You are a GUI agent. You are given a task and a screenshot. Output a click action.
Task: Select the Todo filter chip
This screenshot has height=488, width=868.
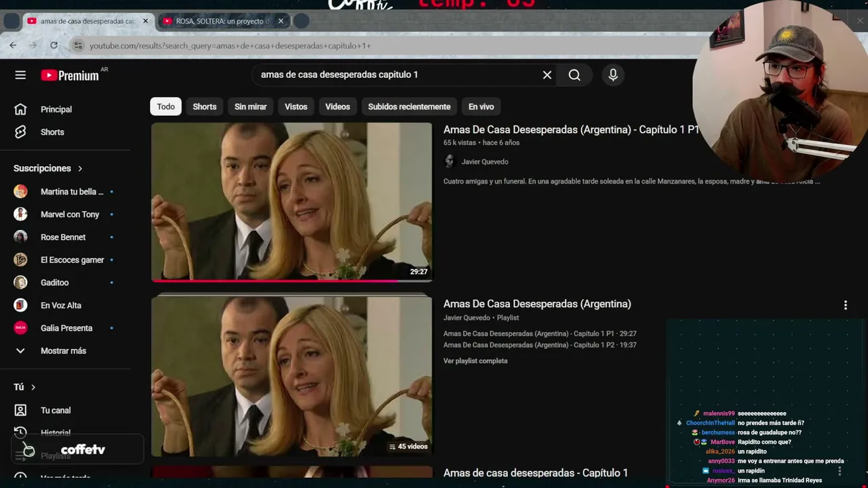(166, 106)
